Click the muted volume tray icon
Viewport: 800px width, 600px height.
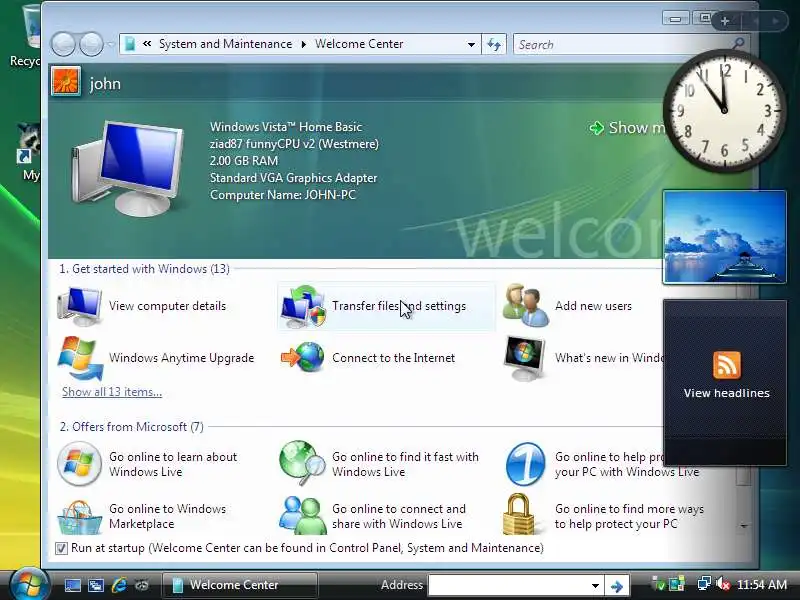[723, 584]
